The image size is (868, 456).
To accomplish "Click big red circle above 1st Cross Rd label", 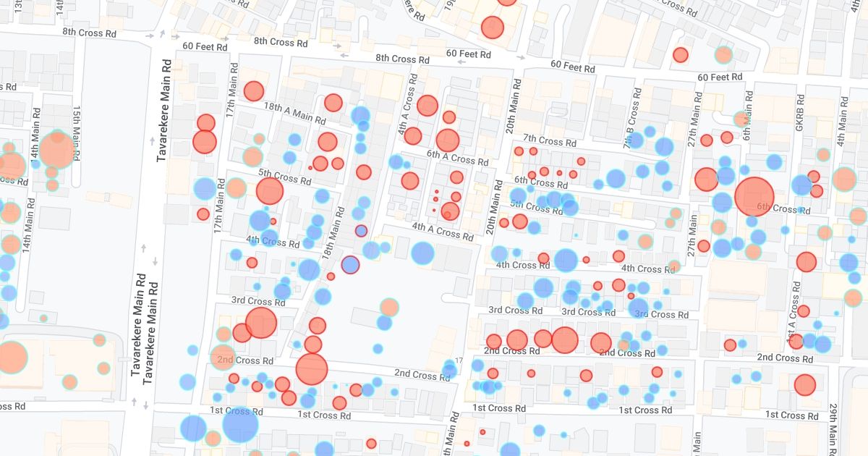I will (312, 368).
